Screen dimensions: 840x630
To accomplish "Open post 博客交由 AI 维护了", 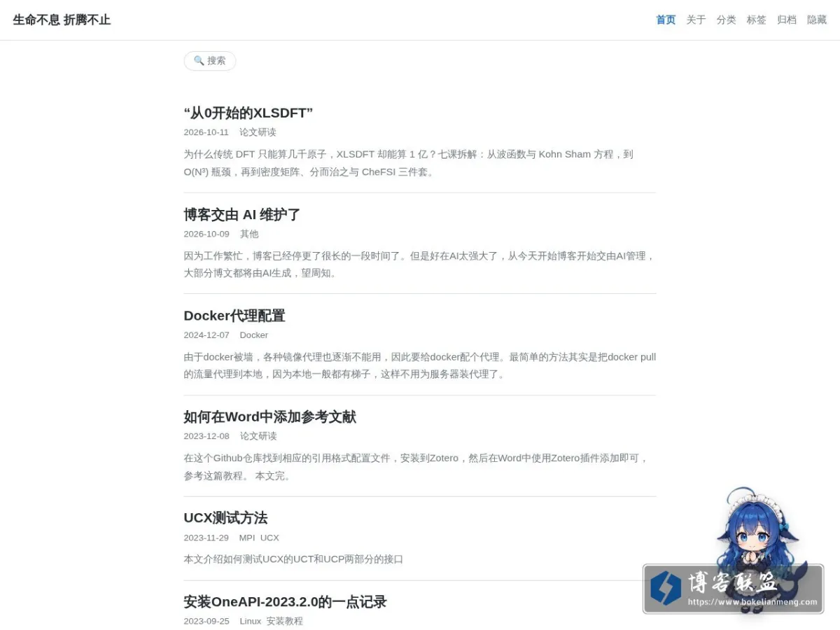I will pyautogui.click(x=242, y=215).
